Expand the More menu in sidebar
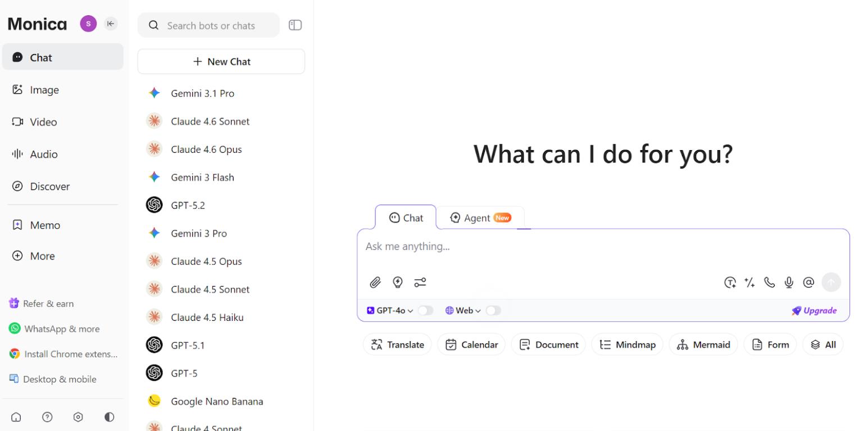The width and height of the screenshot is (868, 431). click(62, 256)
